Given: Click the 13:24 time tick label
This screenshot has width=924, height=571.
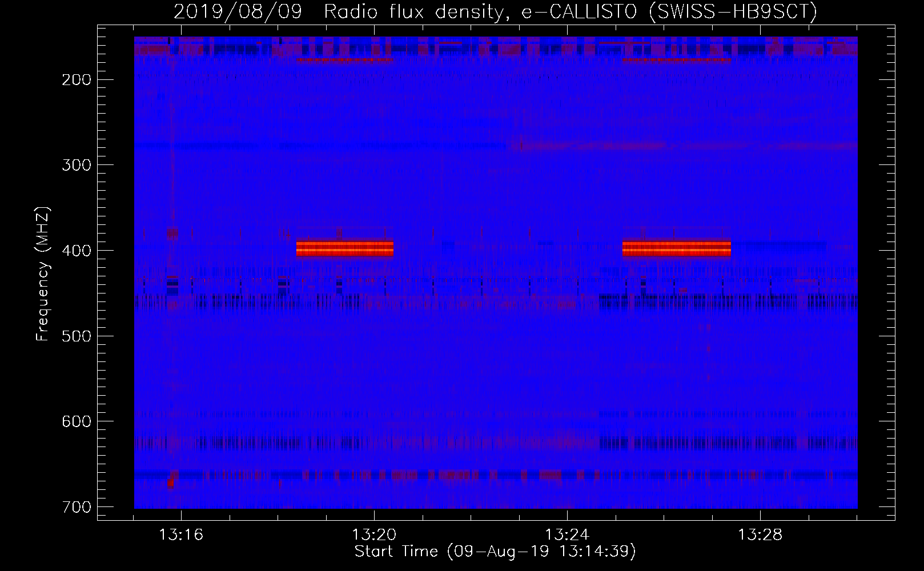Looking at the screenshot, I should (x=567, y=535).
